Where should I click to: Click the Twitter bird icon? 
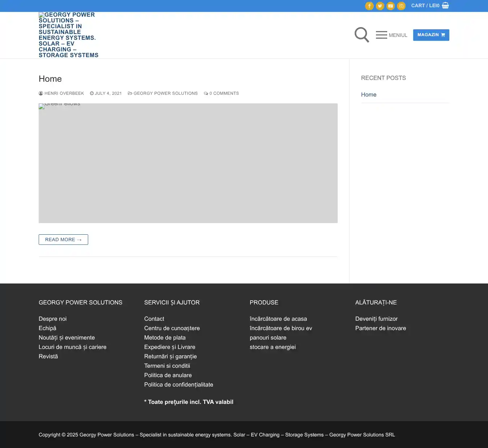tap(380, 6)
